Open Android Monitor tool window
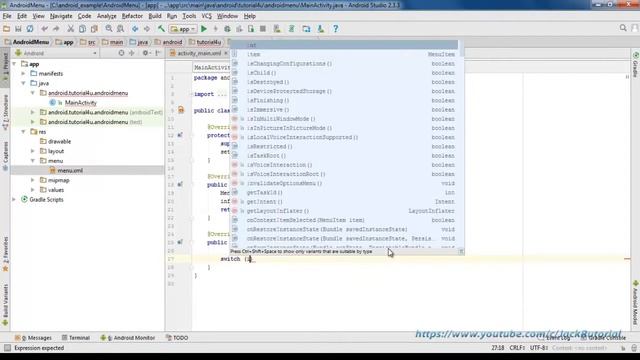640x360 pixels. (127, 338)
